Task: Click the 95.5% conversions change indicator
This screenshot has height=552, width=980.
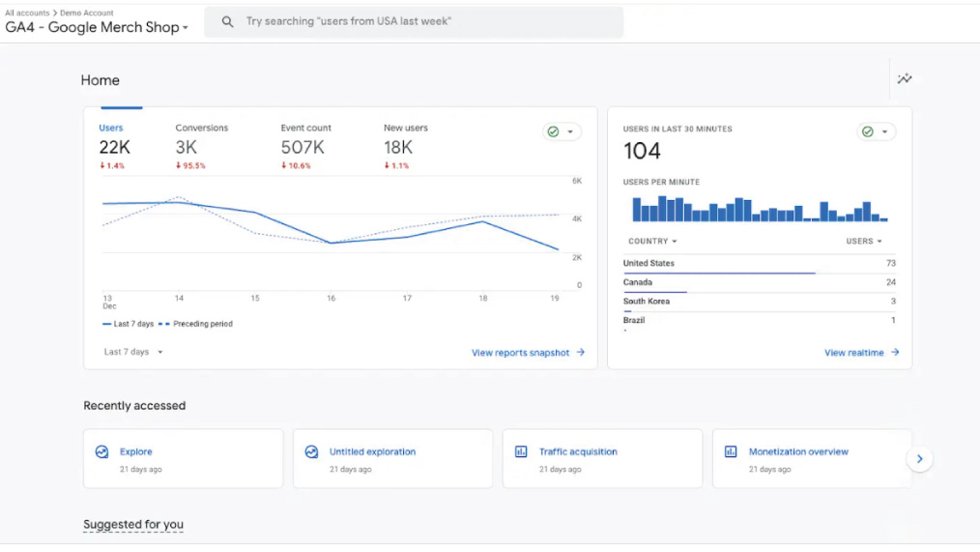Action: tap(190, 165)
